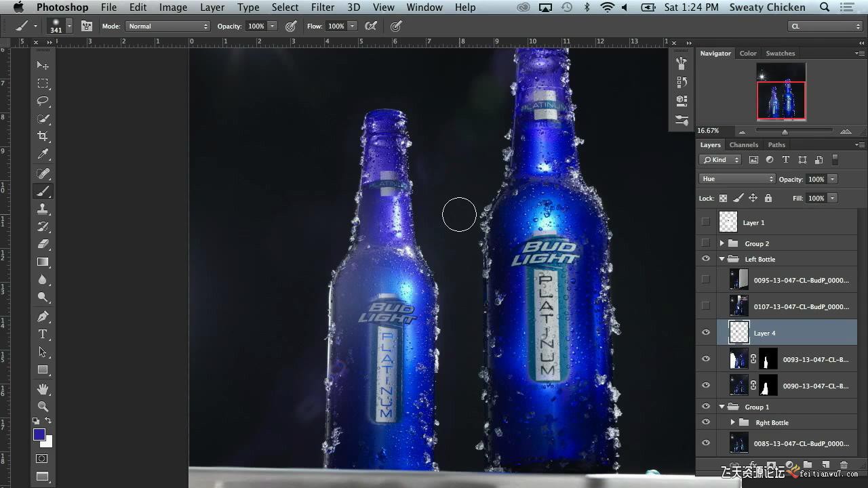This screenshot has width=868, height=488.
Task: Hide Layer 4 visibility eye
Action: pos(706,332)
